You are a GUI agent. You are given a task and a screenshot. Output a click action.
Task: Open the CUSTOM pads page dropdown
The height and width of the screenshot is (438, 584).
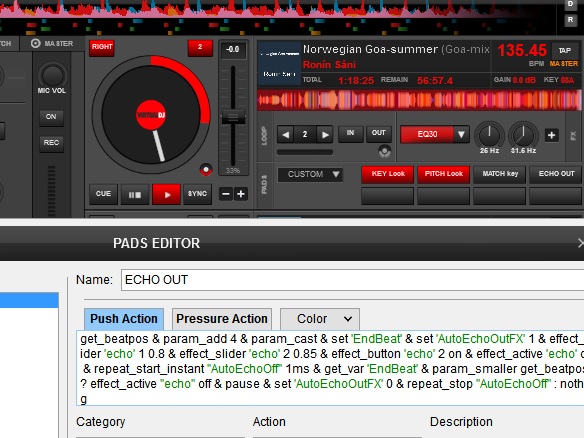coord(310,174)
